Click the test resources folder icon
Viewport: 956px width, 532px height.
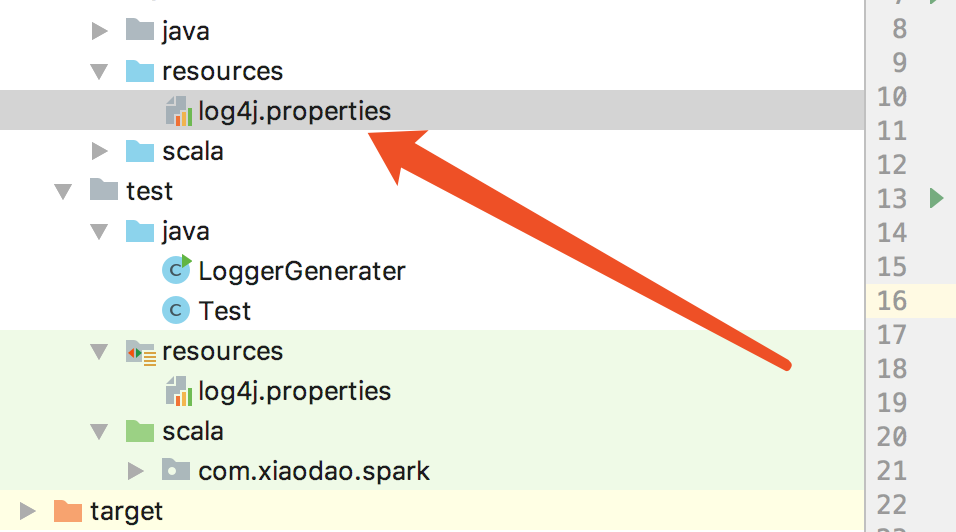140,352
